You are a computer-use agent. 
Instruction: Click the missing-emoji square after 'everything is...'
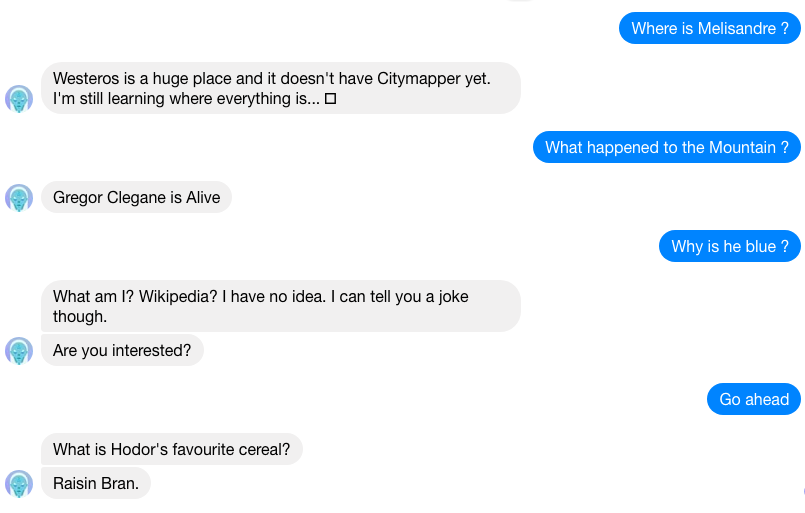331,99
